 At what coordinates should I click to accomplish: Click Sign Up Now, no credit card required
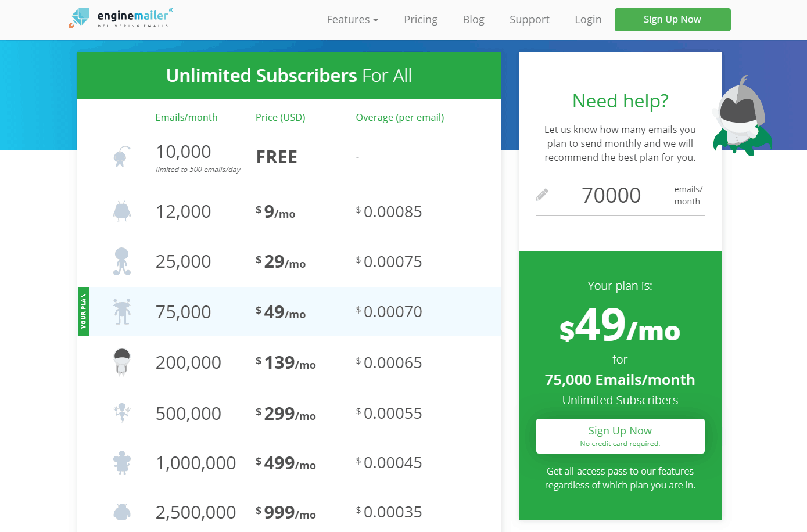620,436
